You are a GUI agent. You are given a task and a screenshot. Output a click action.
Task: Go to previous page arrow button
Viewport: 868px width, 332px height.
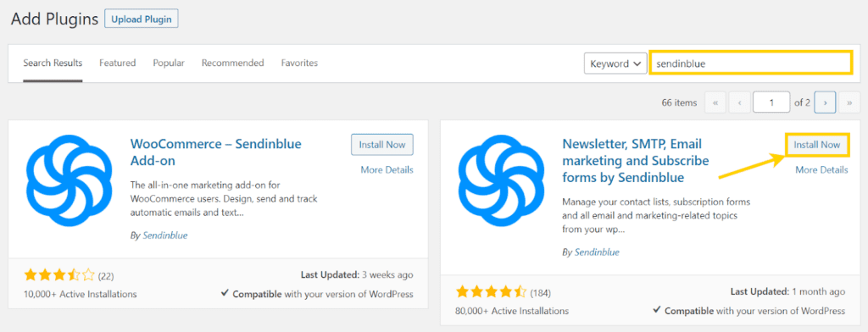[x=739, y=102]
